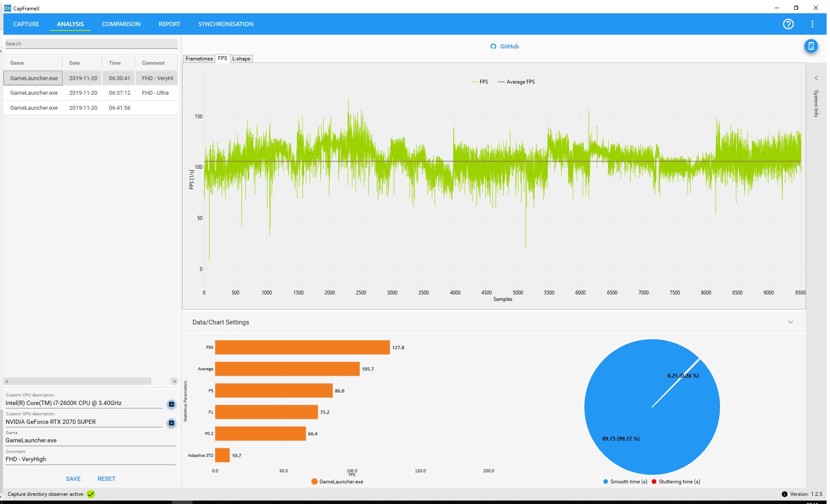Switch to the L-shape chart tab

241,59
